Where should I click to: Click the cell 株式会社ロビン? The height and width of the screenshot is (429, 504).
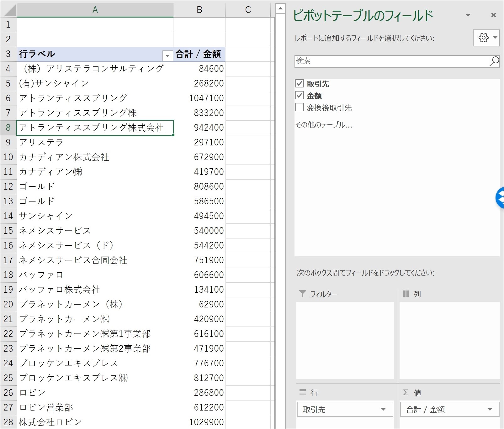pos(95,422)
